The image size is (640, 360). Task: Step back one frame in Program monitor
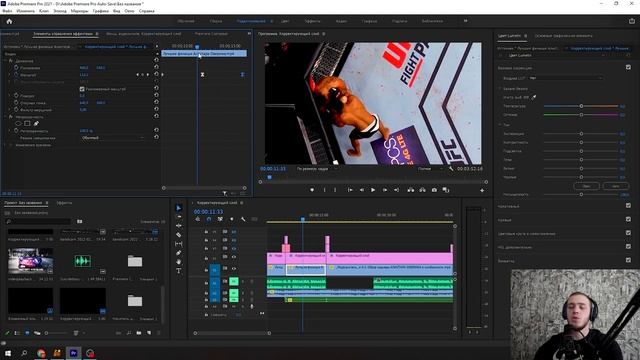(362, 190)
